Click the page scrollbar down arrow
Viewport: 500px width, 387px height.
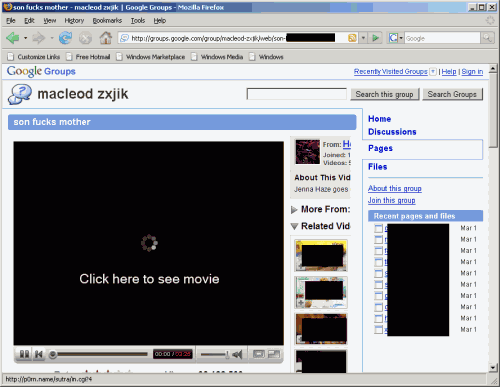coord(493,368)
